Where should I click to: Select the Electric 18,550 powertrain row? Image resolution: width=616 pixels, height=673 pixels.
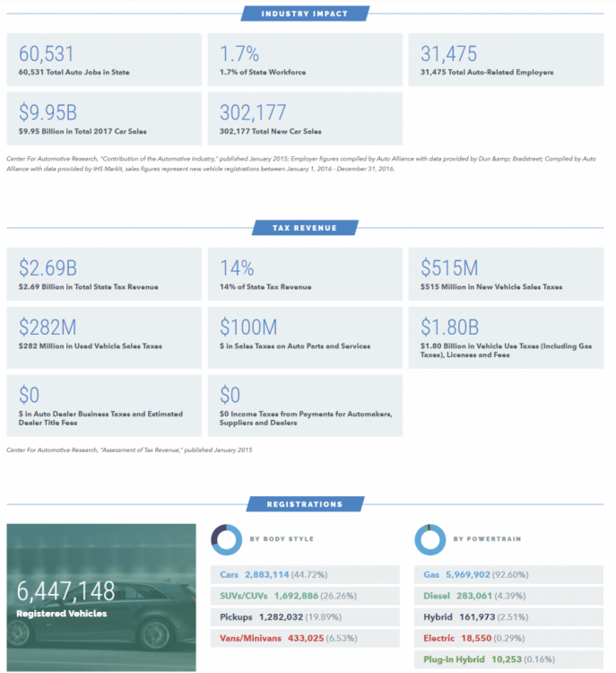point(508,638)
